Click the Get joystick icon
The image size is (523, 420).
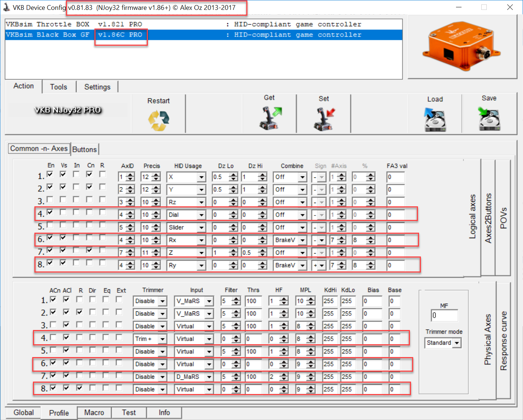point(271,118)
